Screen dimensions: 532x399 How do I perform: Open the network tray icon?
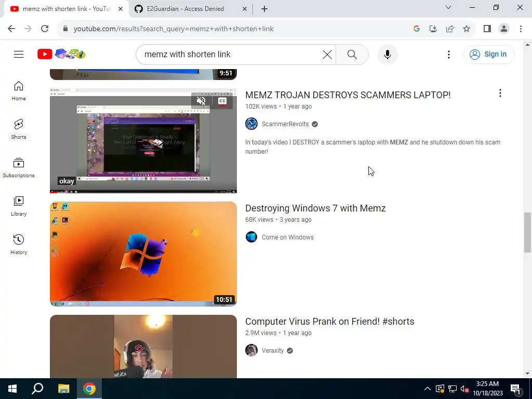point(453,389)
